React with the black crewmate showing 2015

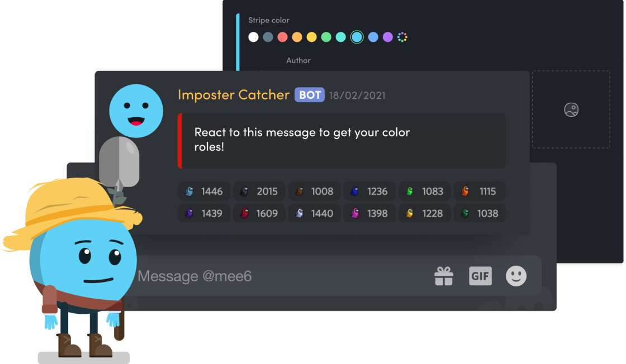click(x=259, y=191)
